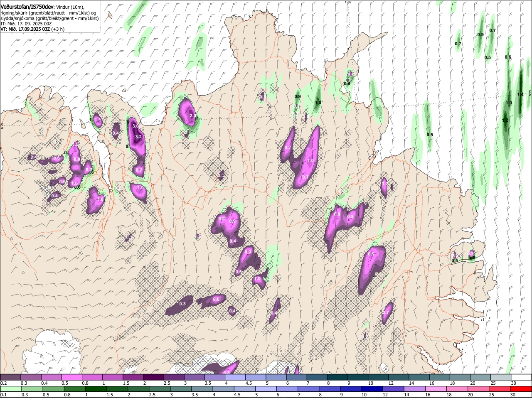Select upper legend swatch starting at 6
The image size is (532, 398).
pos(296,377)
